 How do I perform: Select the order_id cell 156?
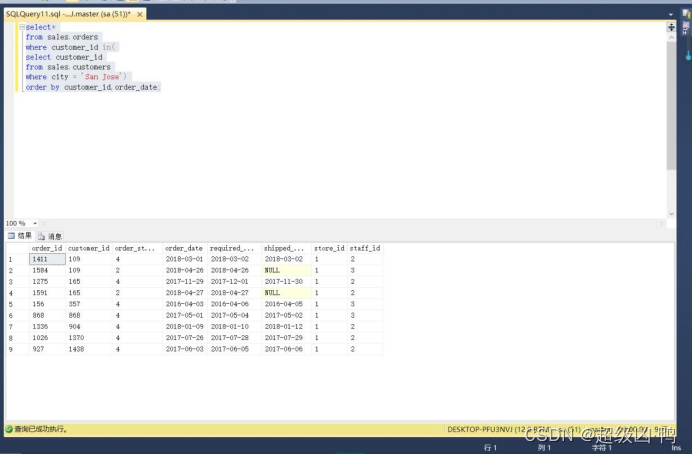tap(47, 304)
